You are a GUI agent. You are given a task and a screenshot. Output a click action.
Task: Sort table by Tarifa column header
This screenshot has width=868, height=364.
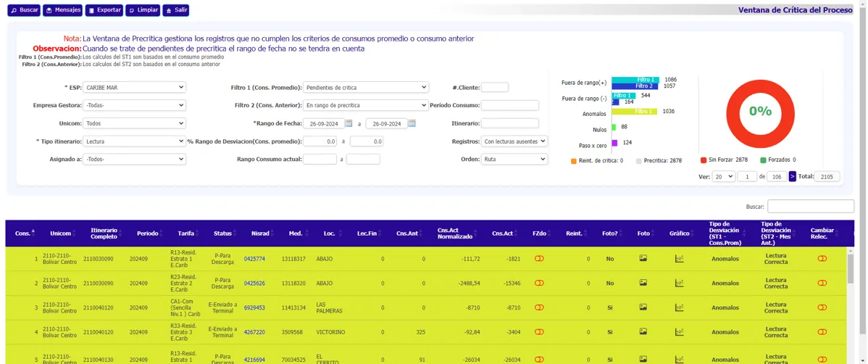point(186,233)
